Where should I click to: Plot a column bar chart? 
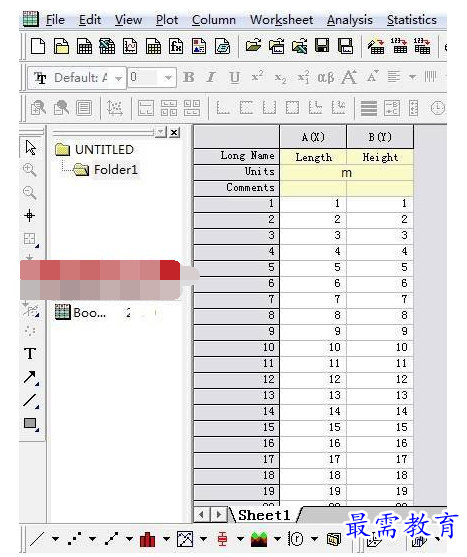pos(148,539)
